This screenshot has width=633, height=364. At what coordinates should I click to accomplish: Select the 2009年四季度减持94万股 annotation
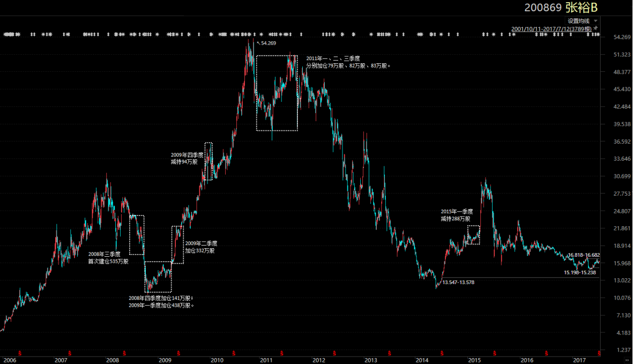coord(187,158)
